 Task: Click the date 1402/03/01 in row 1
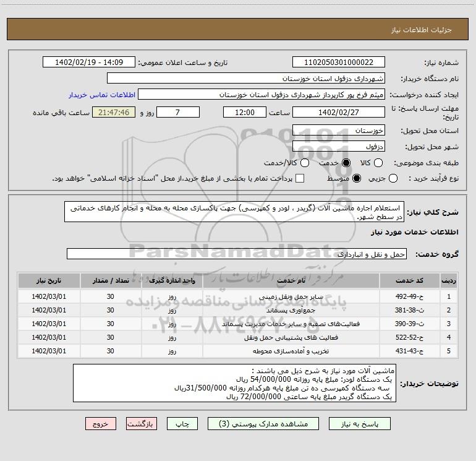pyautogui.click(x=49, y=296)
